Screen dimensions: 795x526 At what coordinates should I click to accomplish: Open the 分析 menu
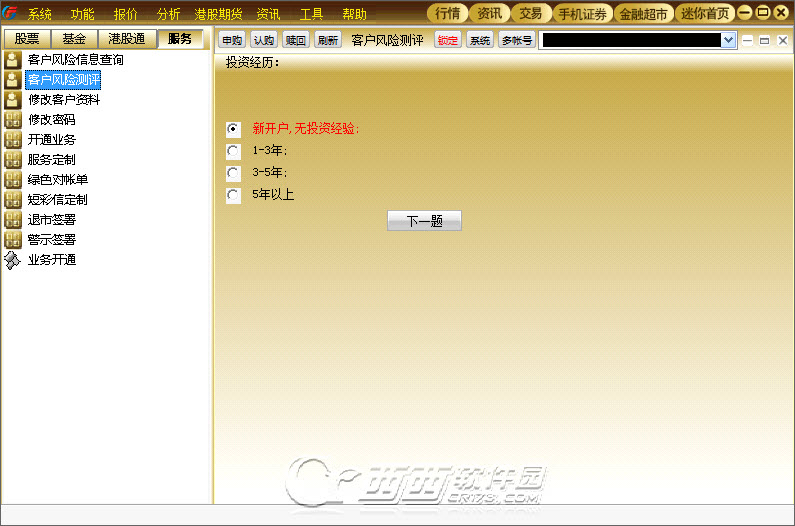click(168, 14)
